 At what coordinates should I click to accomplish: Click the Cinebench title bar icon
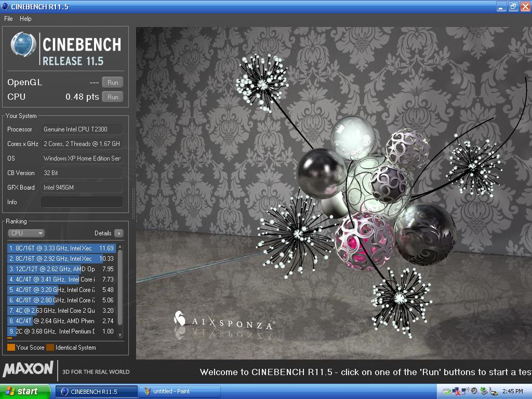(5, 6)
